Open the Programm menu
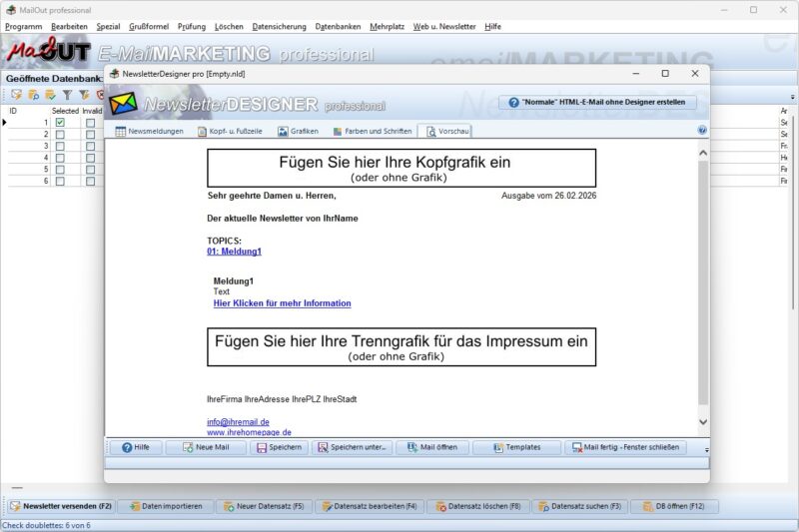The width and height of the screenshot is (799, 532). (x=23, y=27)
